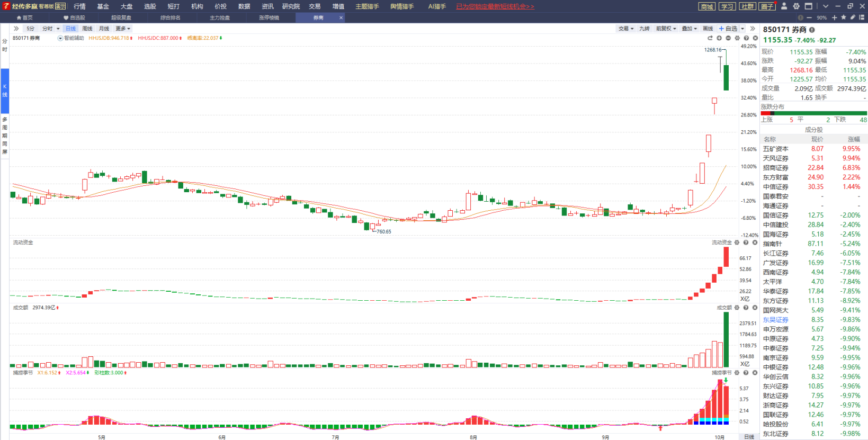The height and width of the screenshot is (440, 868).
Task: Switch to the 涨停棱镜 tab
Action: (x=269, y=17)
